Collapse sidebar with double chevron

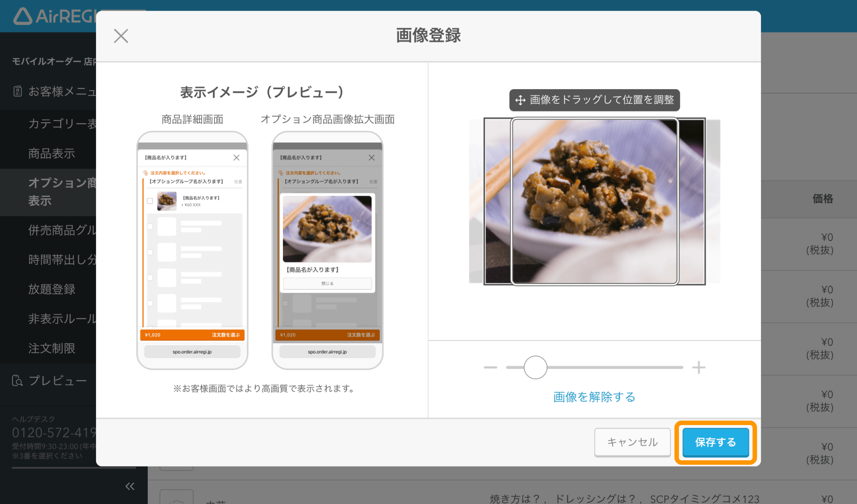pos(130,486)
